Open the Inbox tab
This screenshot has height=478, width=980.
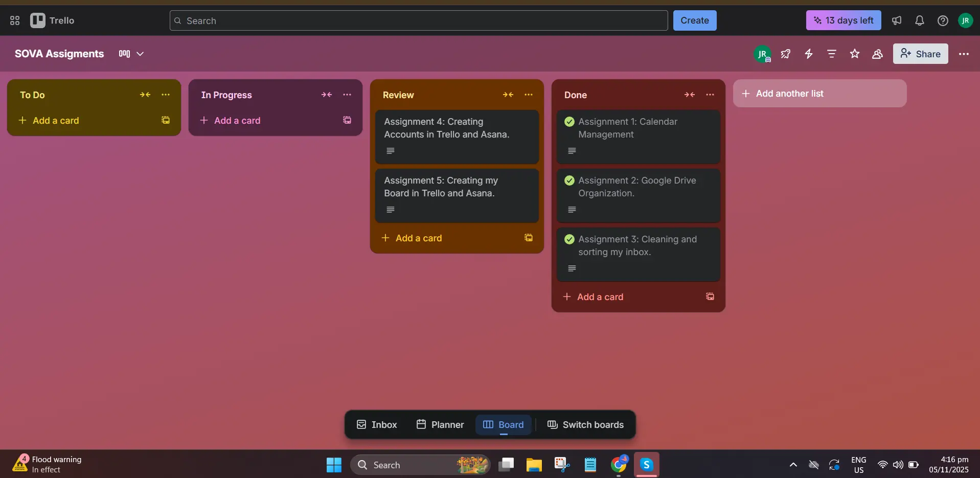click(377, 425)
